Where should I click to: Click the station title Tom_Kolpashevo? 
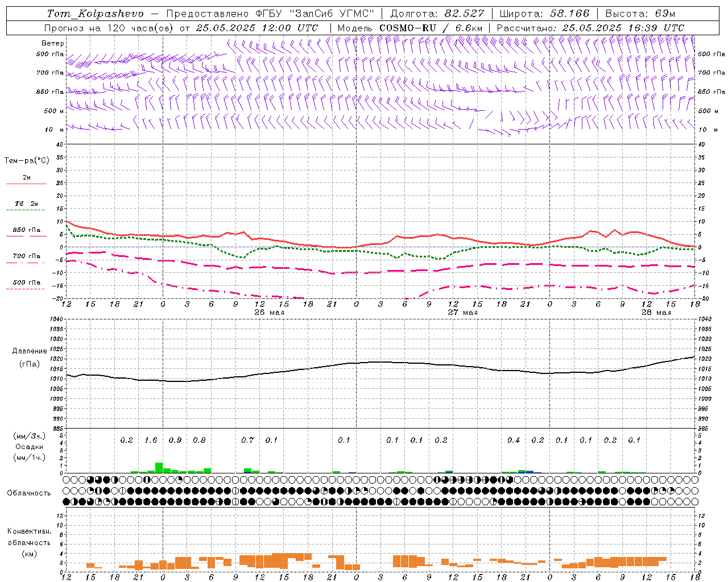pos(96,14)
